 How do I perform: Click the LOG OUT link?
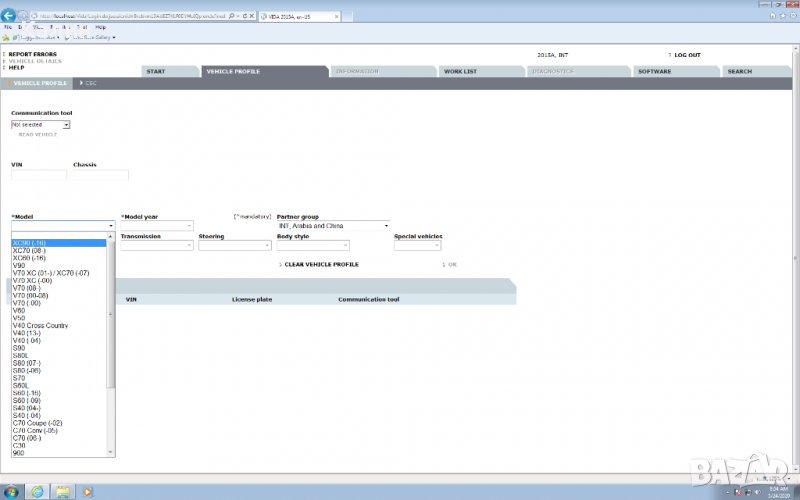[x=686, y=55]
